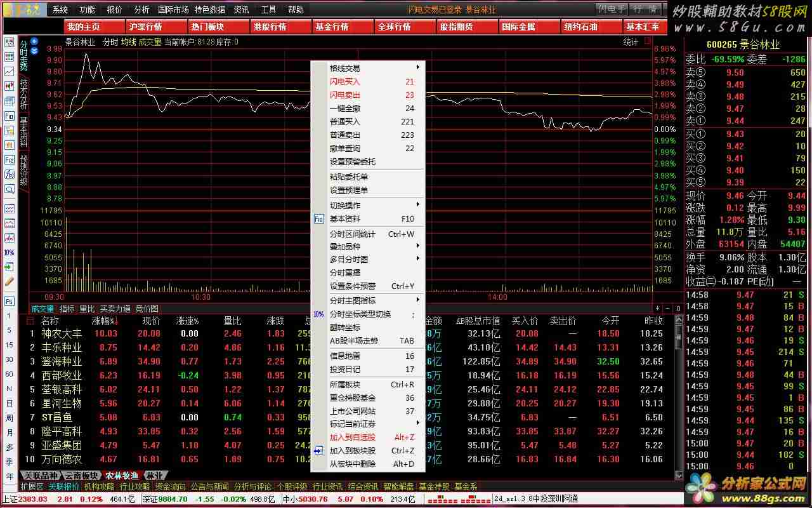Click the FS icon above period buttons
This screenshot has width=812, height=508.
[x=10, y=302]
